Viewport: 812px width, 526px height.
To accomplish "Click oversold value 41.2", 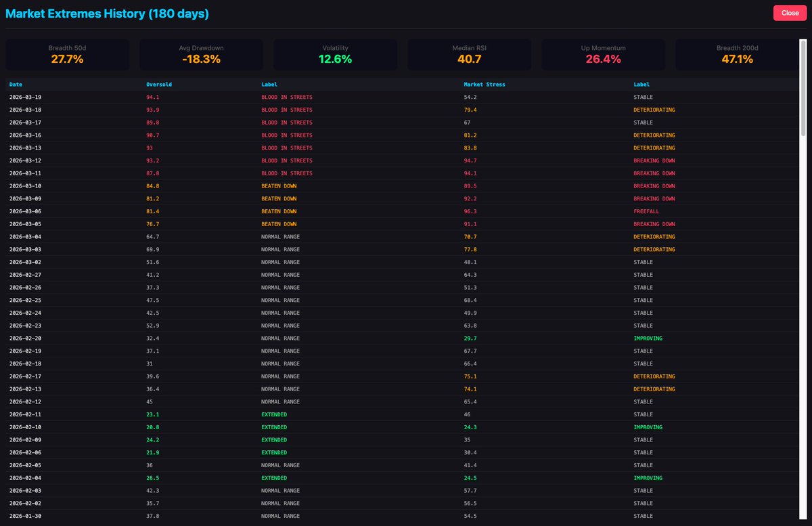I will point(152,275).
